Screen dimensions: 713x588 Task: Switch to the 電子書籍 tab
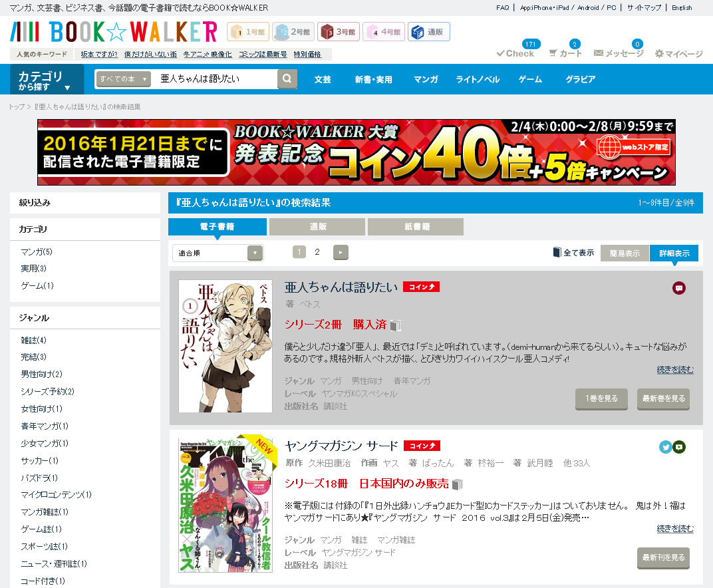click(217, 226)
